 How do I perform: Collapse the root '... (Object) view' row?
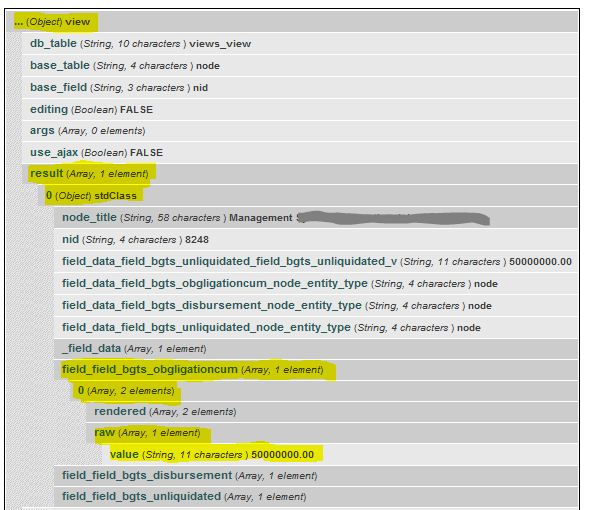(x=292, y=22)
